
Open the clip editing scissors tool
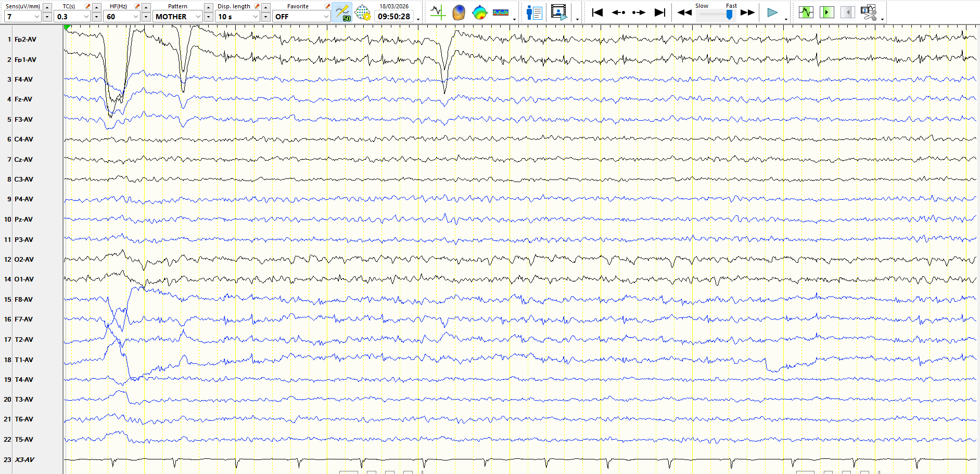click(x=868, y=12)
